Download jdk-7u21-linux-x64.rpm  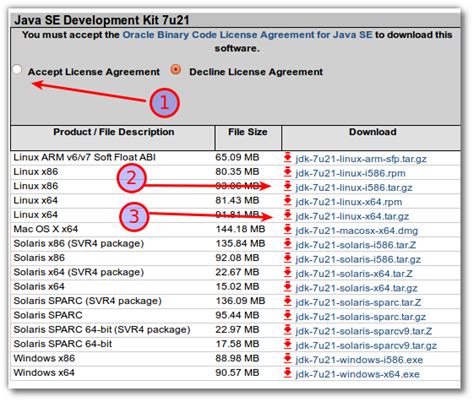click(349, 202)
